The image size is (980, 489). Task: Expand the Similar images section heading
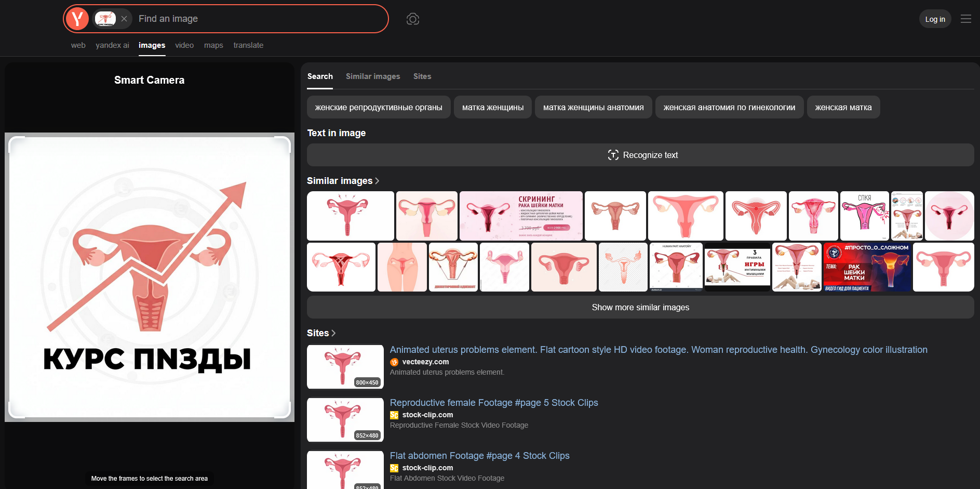(343, 181)
